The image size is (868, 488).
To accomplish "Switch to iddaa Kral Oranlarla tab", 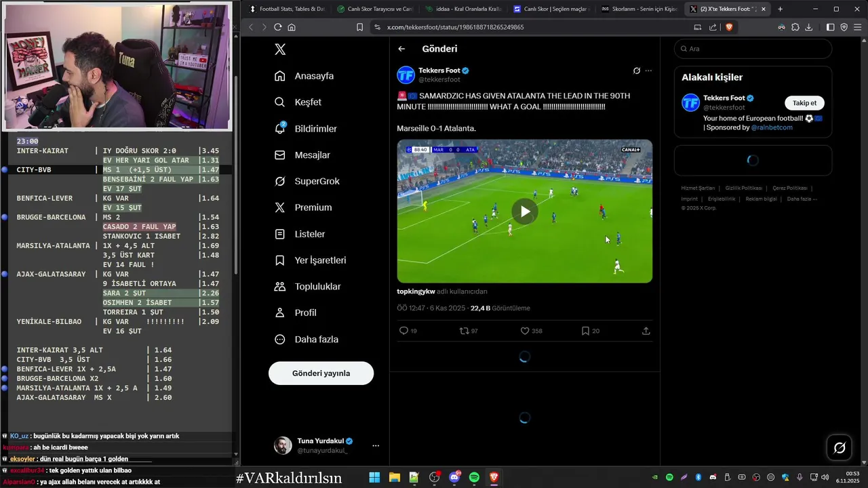I will point(462,9).
